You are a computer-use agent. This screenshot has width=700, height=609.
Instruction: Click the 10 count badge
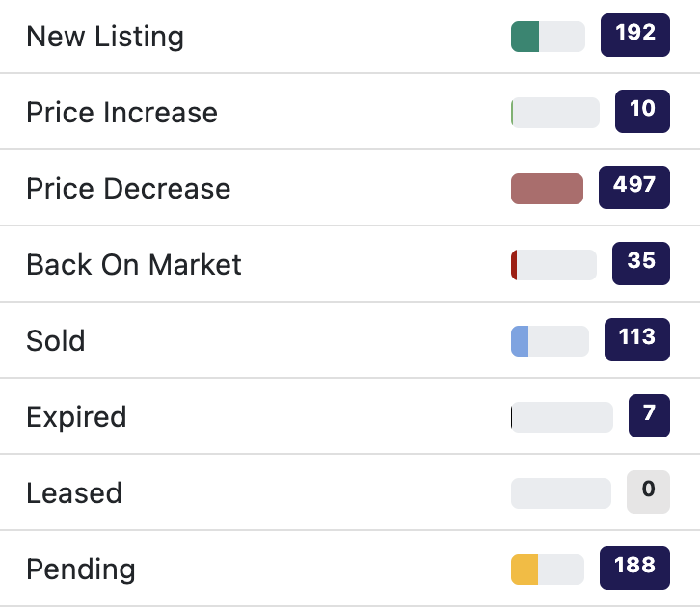(642, 112)
